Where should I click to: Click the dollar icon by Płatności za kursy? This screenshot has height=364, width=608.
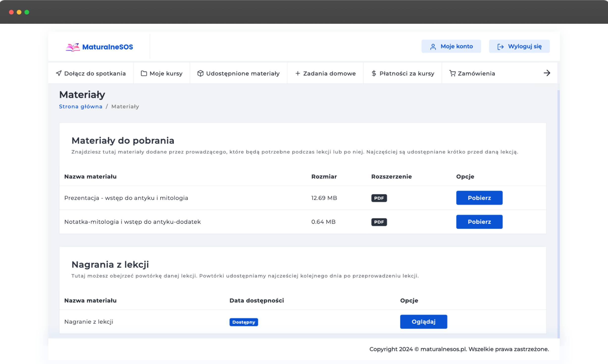point(374,73)
